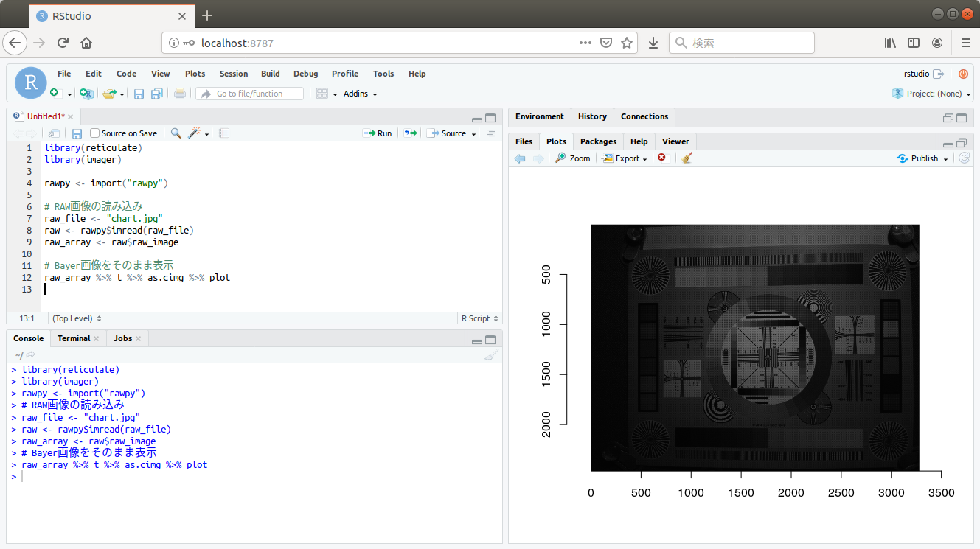Save all open documents
980x549 pixels.
156,94
